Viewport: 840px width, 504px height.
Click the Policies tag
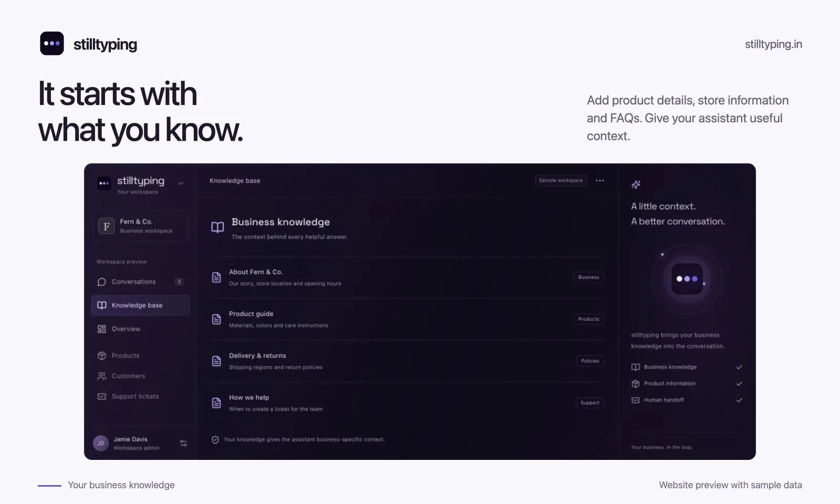click(590, 361)
